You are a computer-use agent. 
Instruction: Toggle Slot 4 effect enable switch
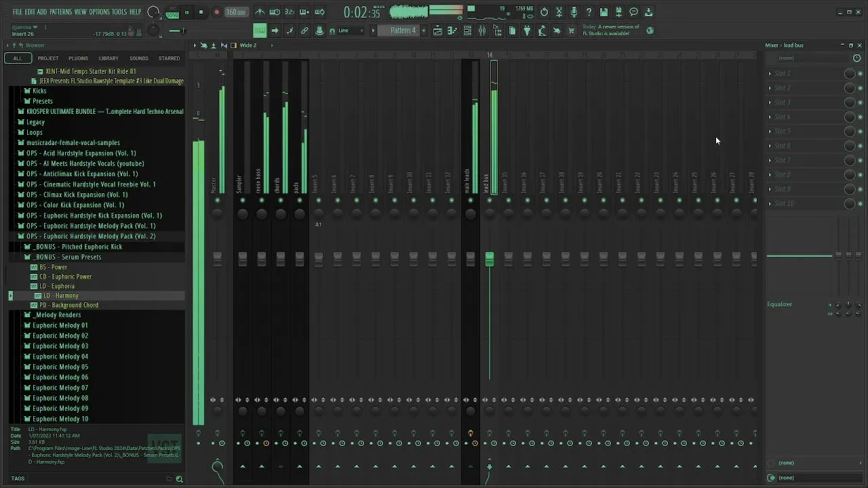tap(861, 117)
